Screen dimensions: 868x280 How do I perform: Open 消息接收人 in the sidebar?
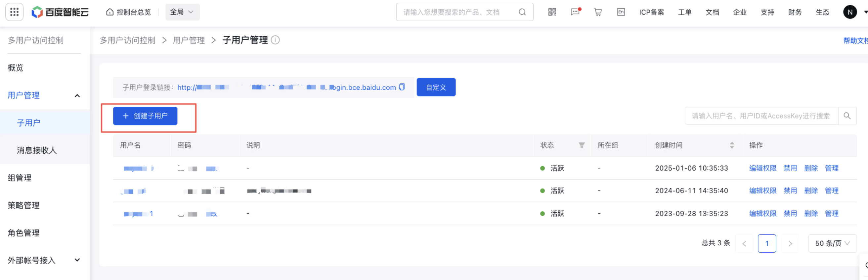point(37,150)
